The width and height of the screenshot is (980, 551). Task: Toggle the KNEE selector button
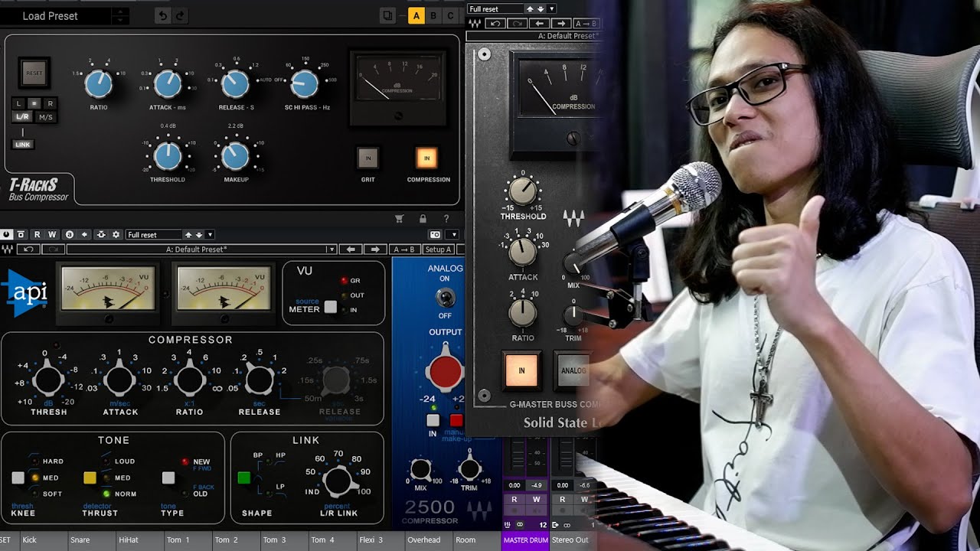coord(18,478)
